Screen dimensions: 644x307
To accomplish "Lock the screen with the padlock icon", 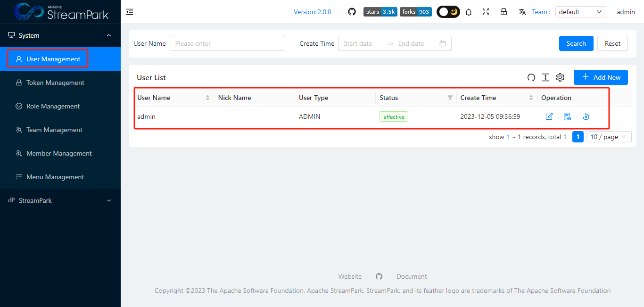I will pyautogui.click(x=504, y=12).
